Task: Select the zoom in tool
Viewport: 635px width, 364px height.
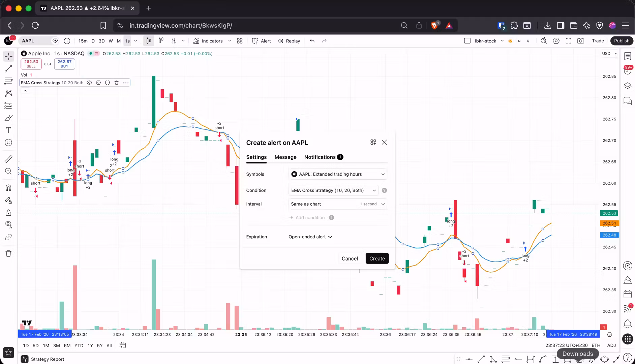Action: (x=9, y=171)
